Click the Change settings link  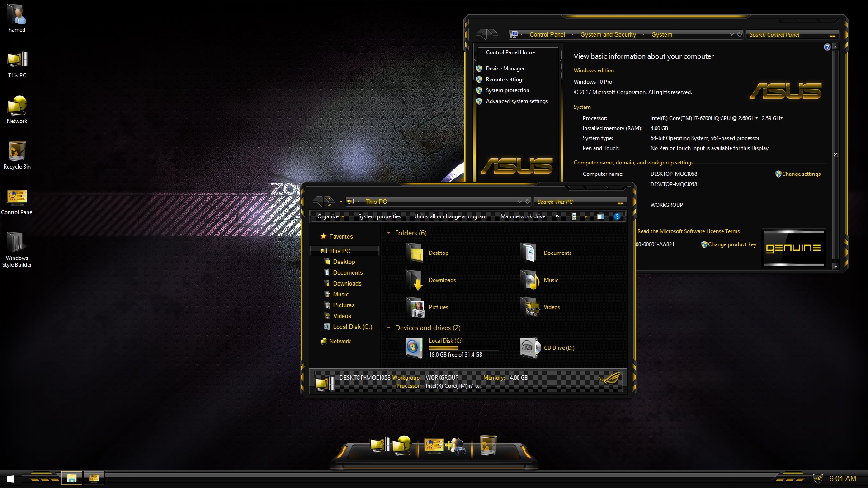801,174
